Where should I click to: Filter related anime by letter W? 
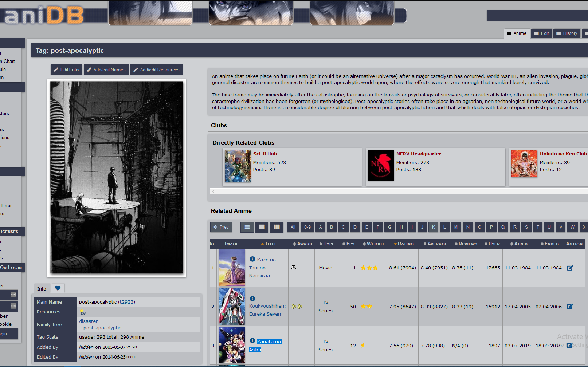tap(572, 227)
